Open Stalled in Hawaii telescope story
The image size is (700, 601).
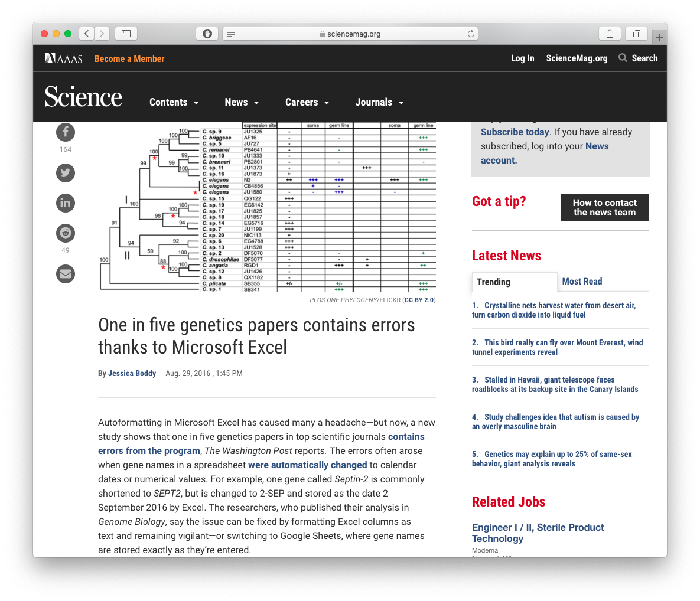pos(555,384)
